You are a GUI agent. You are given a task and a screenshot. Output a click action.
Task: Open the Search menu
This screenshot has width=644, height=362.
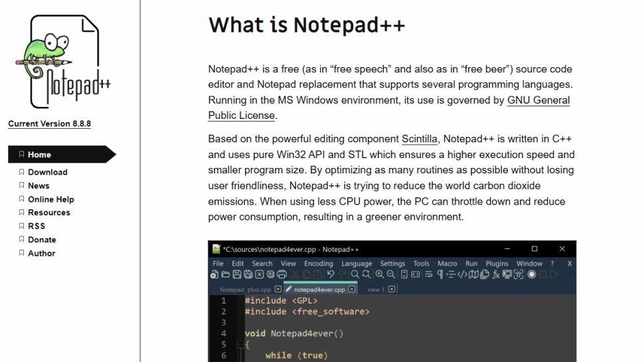pos(262,264)
